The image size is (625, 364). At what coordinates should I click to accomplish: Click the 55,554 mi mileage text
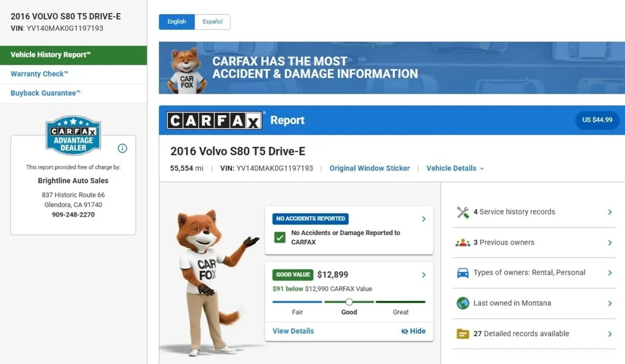click(x=187, y=168)
